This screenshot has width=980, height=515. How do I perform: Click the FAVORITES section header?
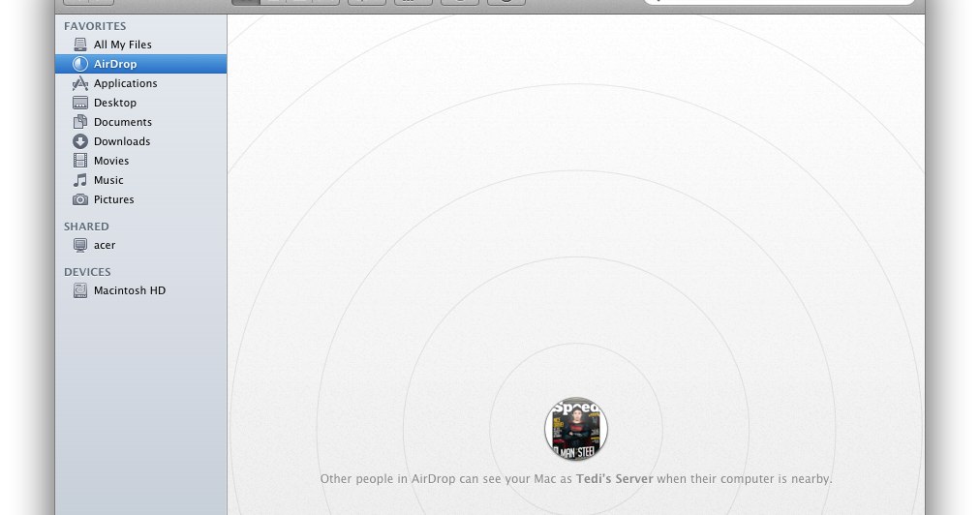(95, 26)
